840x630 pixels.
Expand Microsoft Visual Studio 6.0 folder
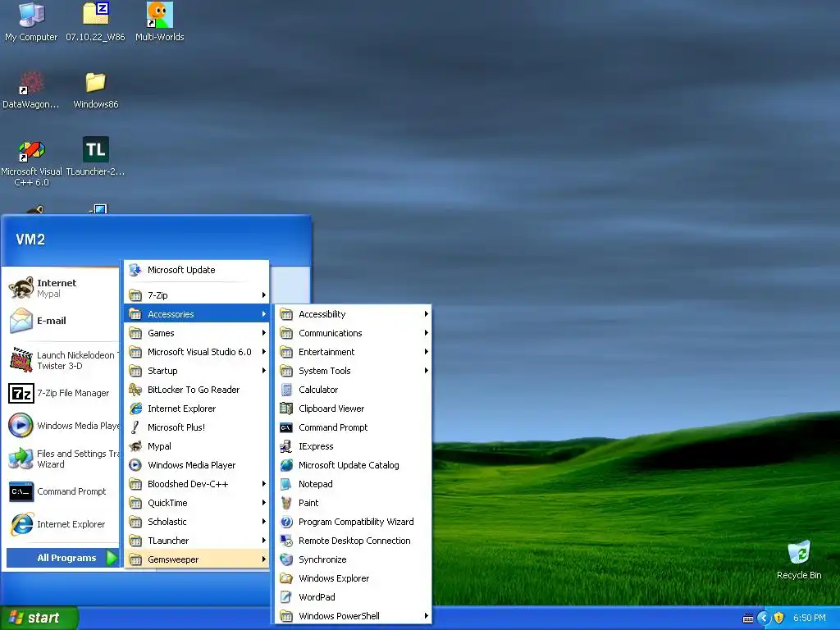[197, 352]
